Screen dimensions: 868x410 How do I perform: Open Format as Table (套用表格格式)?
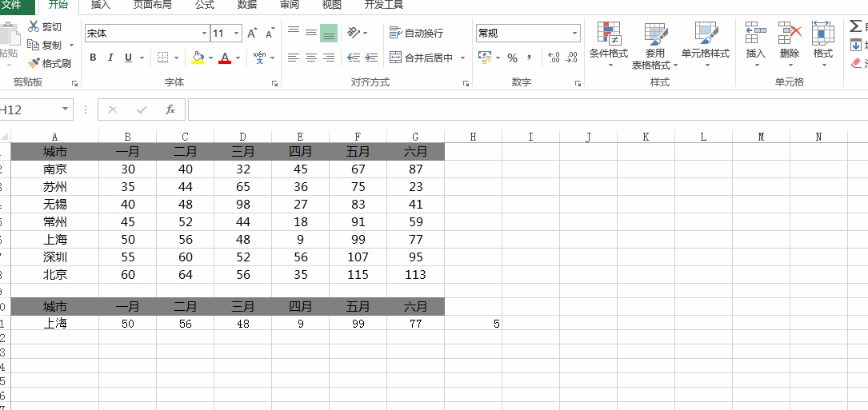tap(655, 46)
